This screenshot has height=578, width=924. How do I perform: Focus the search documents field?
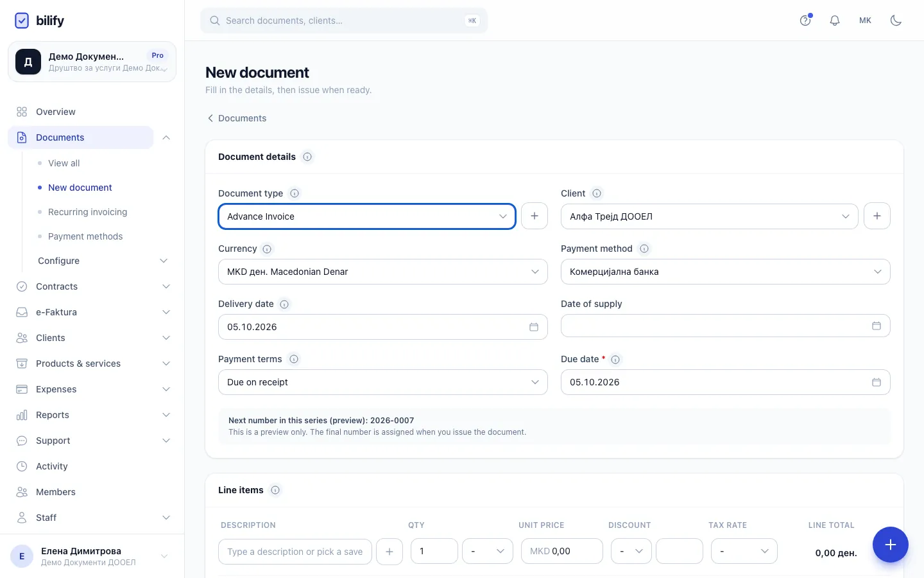(344, 21)
